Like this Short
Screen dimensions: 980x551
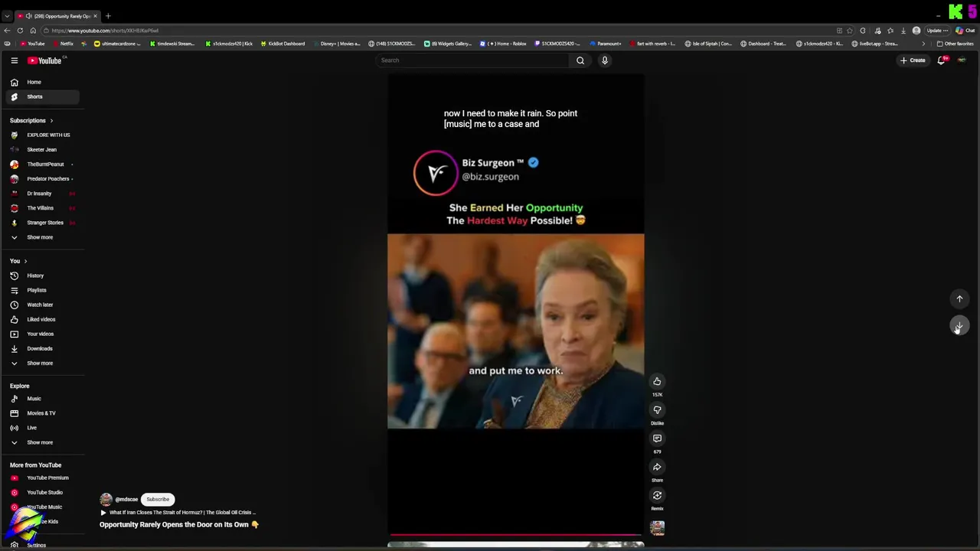click(657, 381)
